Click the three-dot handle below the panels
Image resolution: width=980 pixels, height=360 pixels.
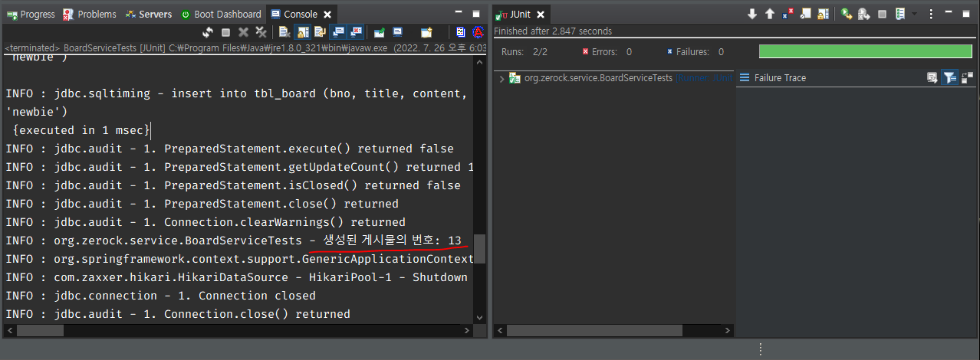pyautogui.click(x=760, y=349)
